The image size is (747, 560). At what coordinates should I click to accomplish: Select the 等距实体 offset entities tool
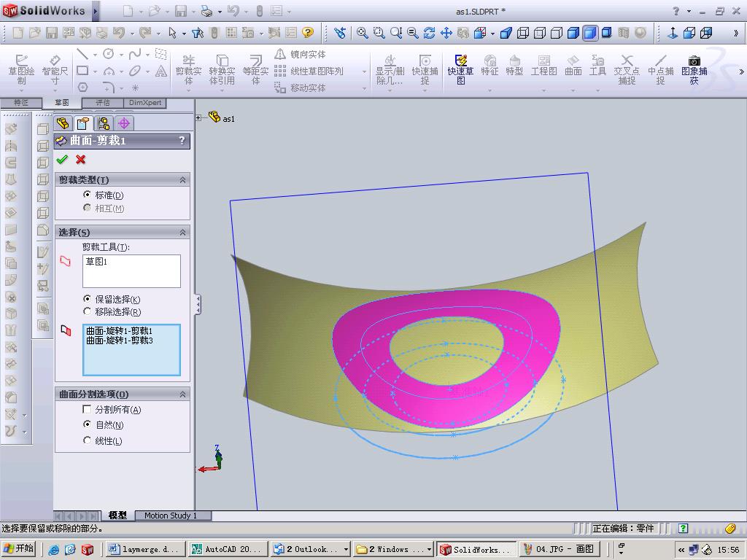pos(256,69)
